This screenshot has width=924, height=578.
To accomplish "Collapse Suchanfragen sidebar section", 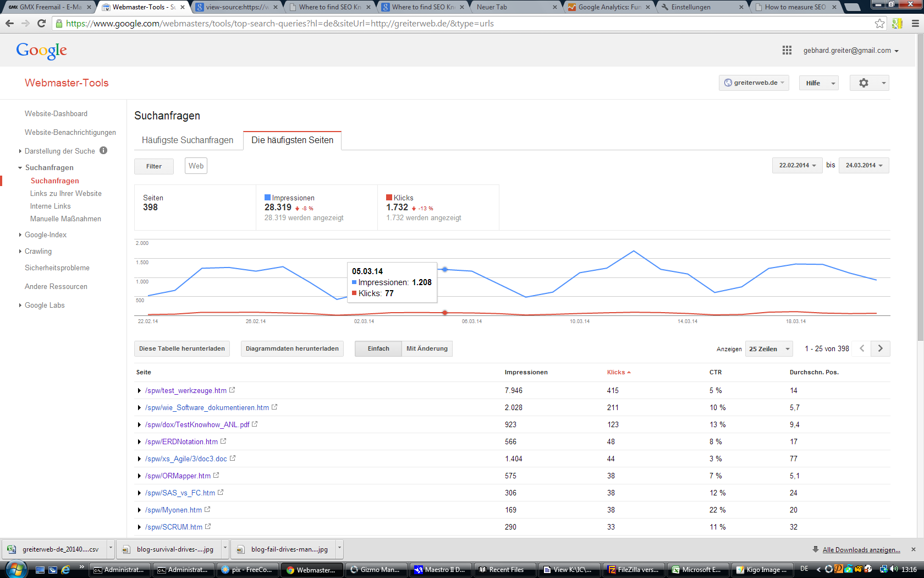I will (20, 167).
